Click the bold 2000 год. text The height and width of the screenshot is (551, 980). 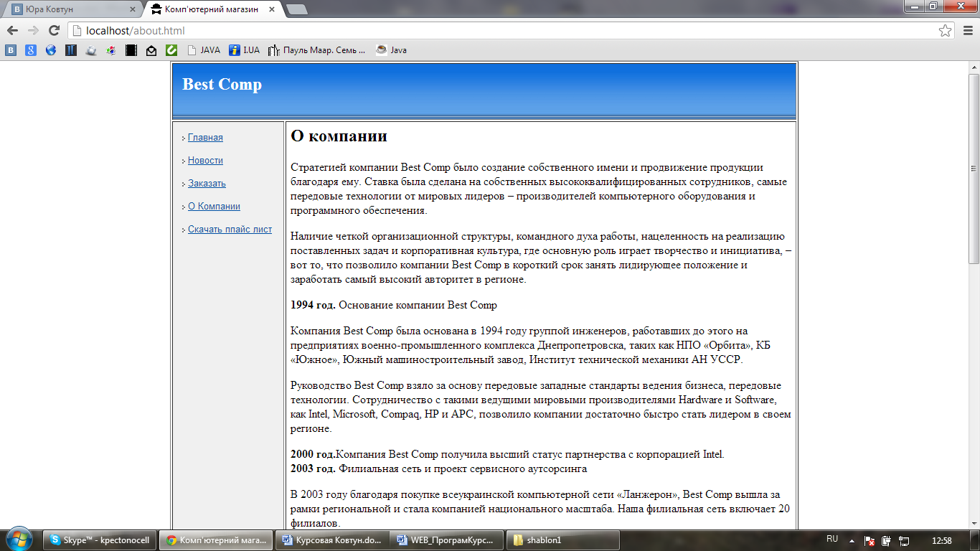[313, 454]
